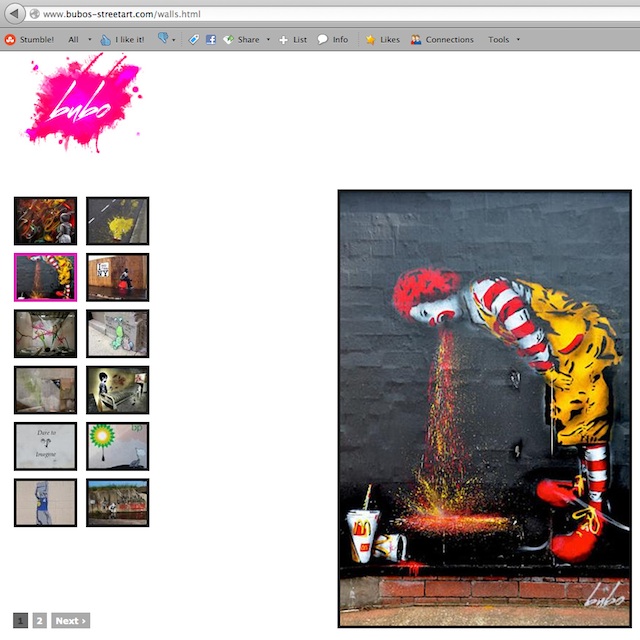Click the browser back arrow button
Screen dimensions: 640x640
click(12, 13)
